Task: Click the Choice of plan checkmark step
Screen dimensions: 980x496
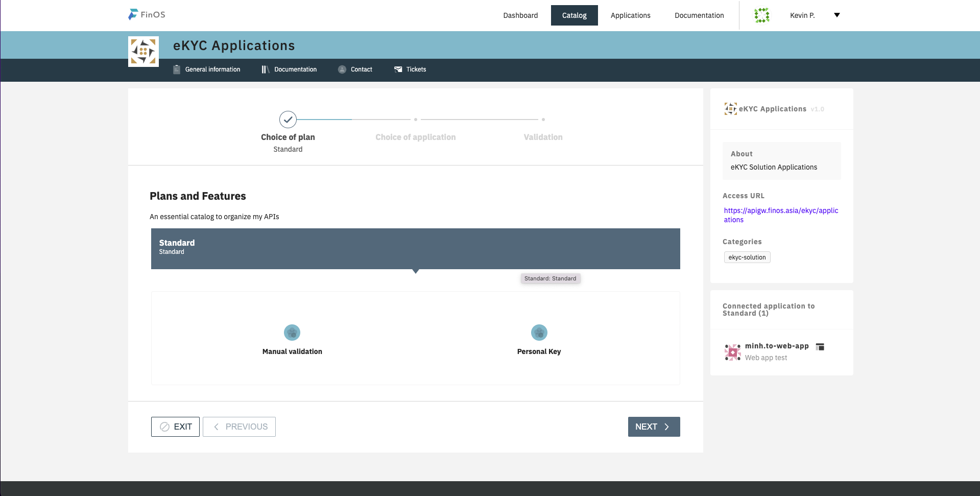Action: (288, 120)
